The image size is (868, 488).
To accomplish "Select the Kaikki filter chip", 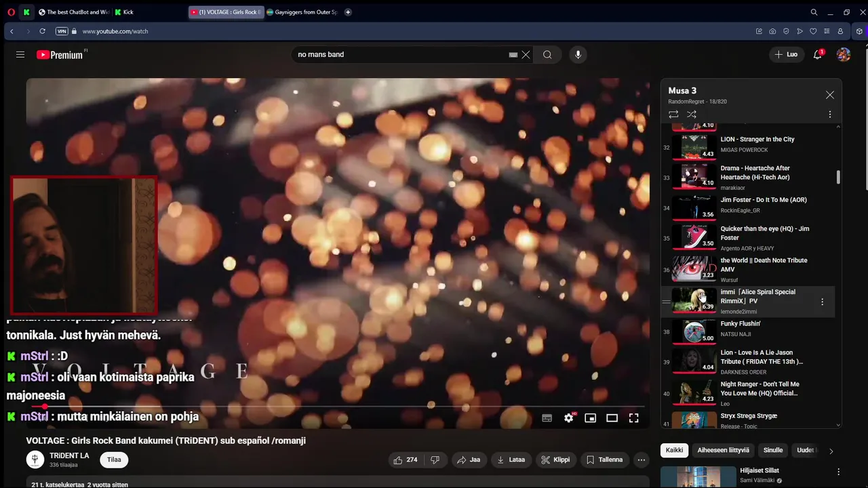I will tap(675, 450).
